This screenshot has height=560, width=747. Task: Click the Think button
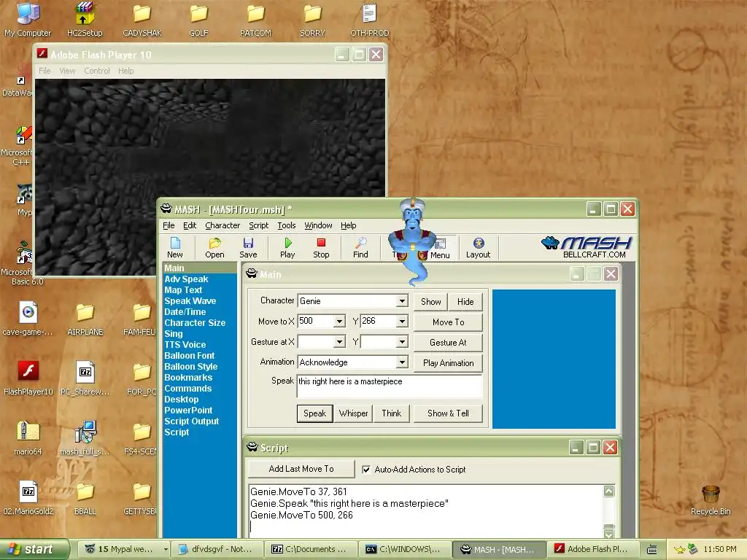391,413
